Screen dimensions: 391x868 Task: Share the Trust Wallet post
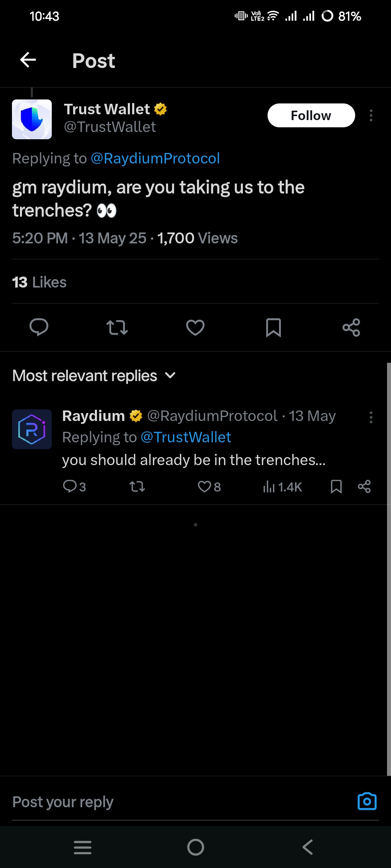tap(351, 327)
